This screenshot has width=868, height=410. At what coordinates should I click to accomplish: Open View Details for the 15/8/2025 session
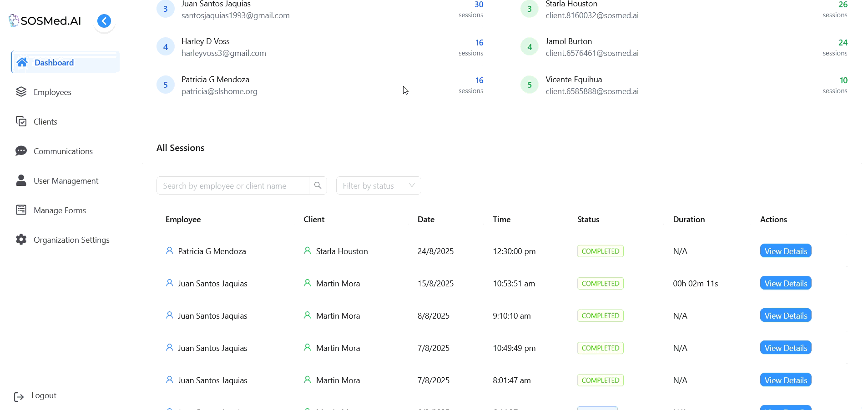785,283
